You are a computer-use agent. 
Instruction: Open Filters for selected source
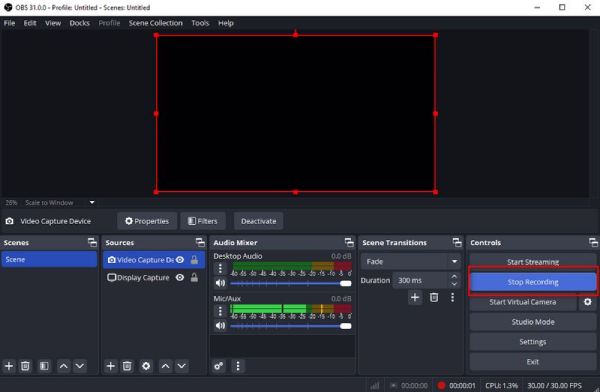(203, 221)
